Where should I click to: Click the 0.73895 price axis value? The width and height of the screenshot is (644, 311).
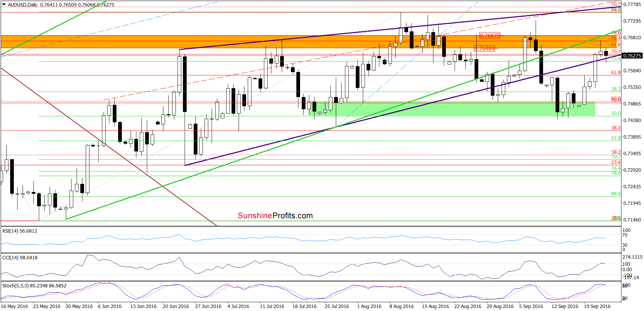pyautogui.click(x=632, y=137)
